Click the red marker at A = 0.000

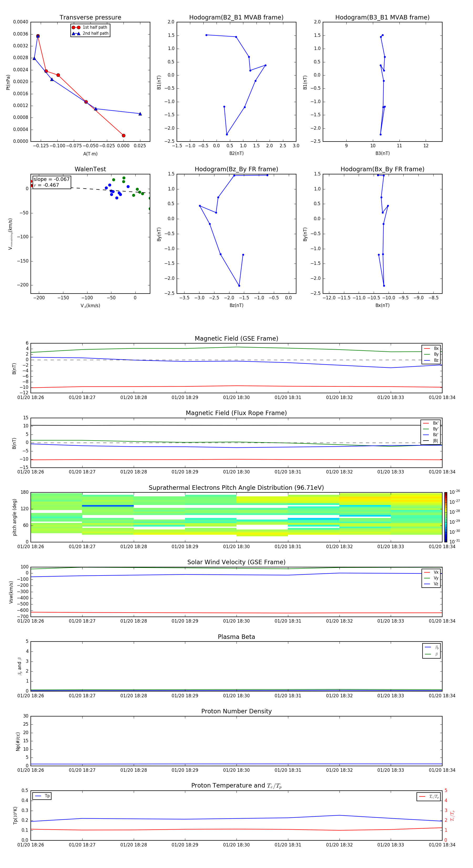coord(124,136)
